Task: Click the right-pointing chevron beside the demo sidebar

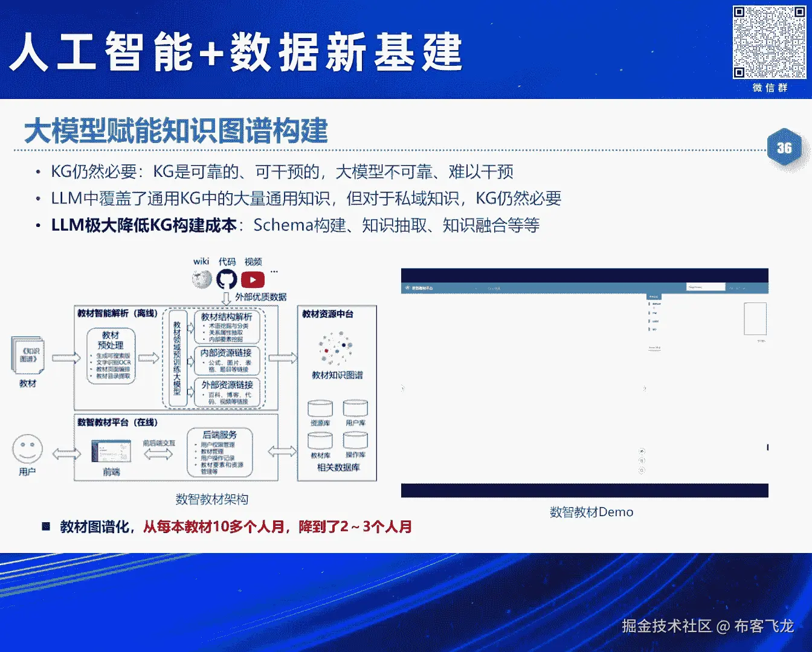Action: click(645, 388)
